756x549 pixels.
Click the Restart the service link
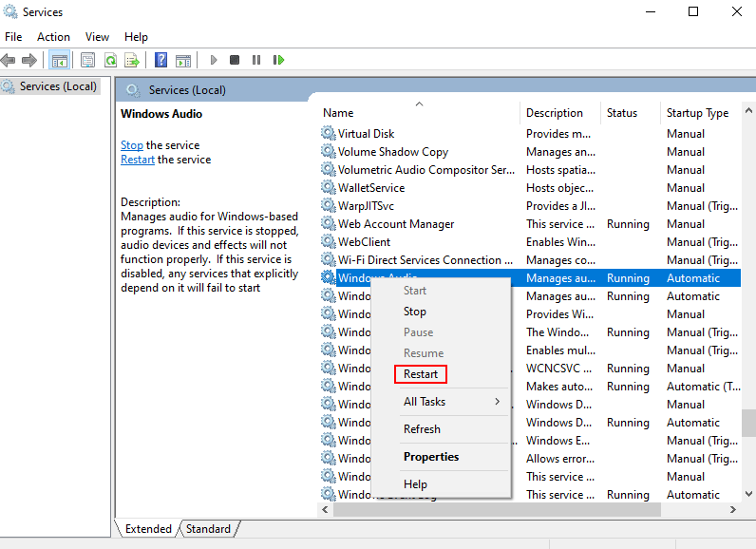[138, 160]
